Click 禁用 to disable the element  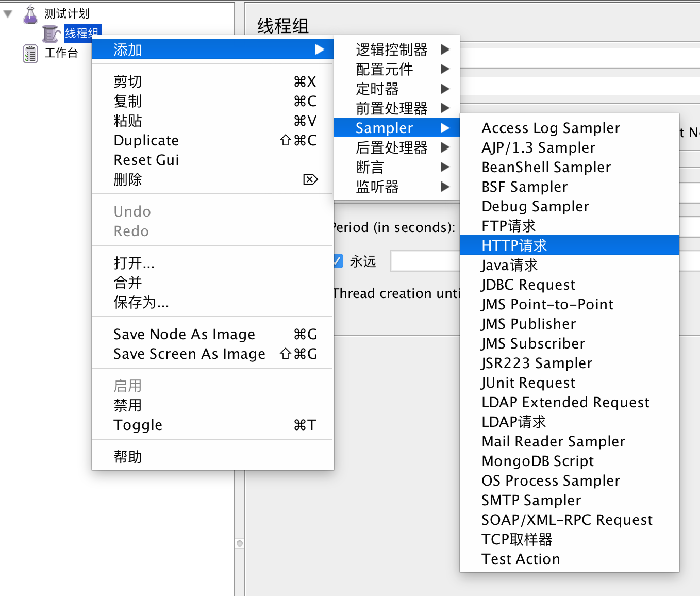[128, 405]
